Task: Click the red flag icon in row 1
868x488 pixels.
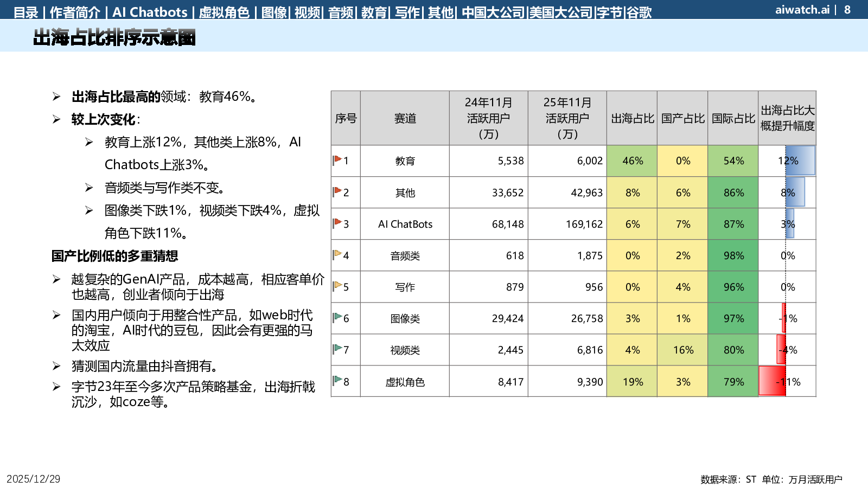Action: point(337,160)
